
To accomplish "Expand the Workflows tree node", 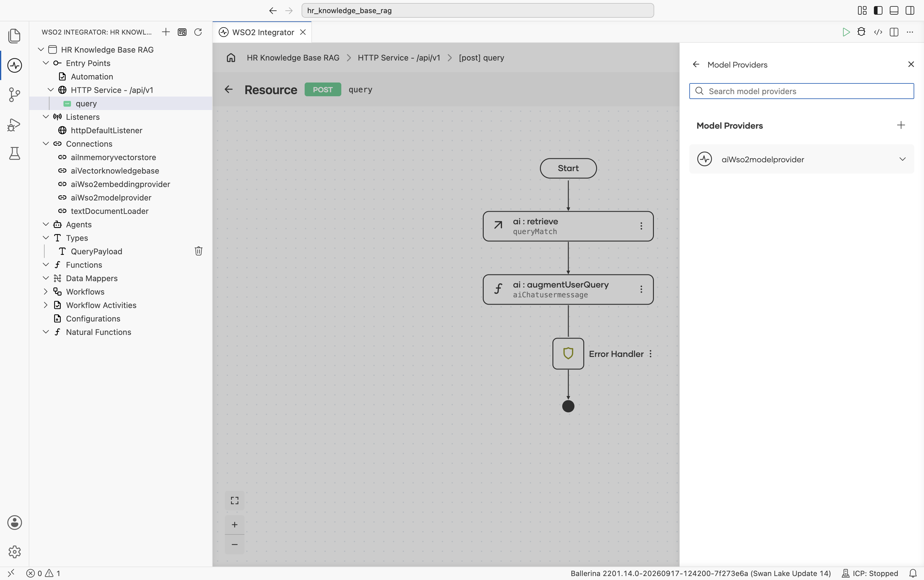I will click(x=46, y=292).
